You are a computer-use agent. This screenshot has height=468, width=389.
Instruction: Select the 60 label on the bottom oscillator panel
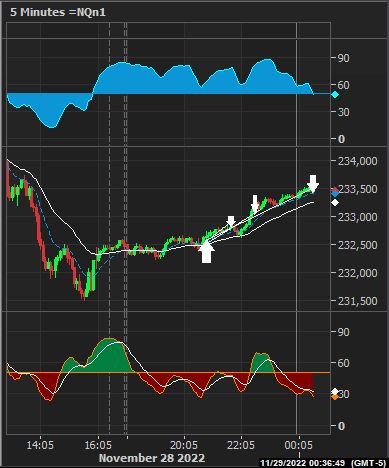(x=344, y=363)
